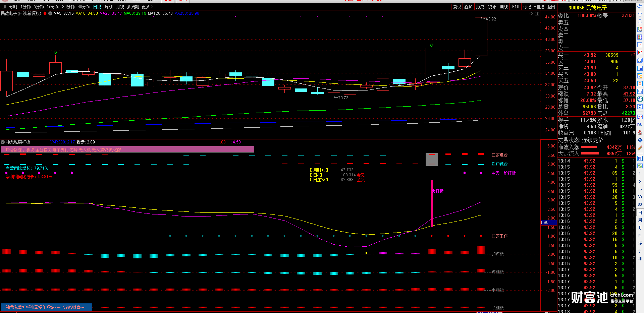The height and width of the screenshot is (313, 644).
Task: Select the 30-minute period in right sidebar
Action: coord(640,197)
